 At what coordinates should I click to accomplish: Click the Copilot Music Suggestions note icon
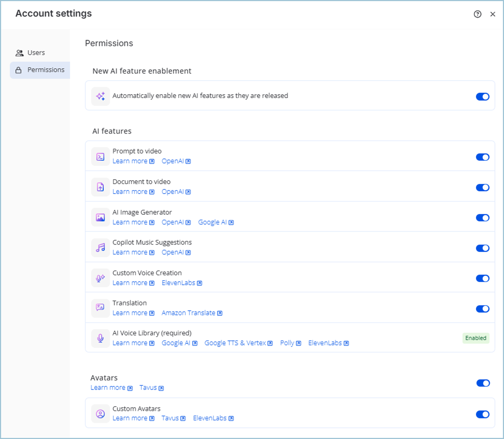tap(100, 248)
